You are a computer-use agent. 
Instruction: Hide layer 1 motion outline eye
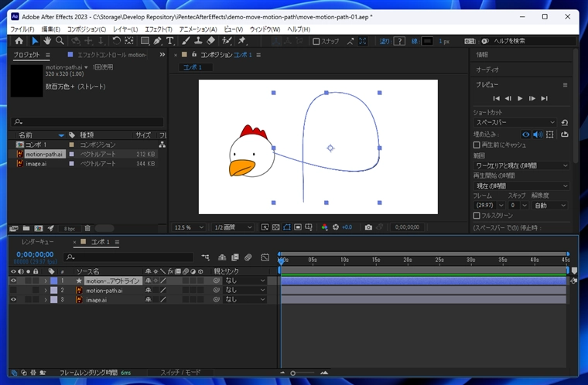pos(13,281)
